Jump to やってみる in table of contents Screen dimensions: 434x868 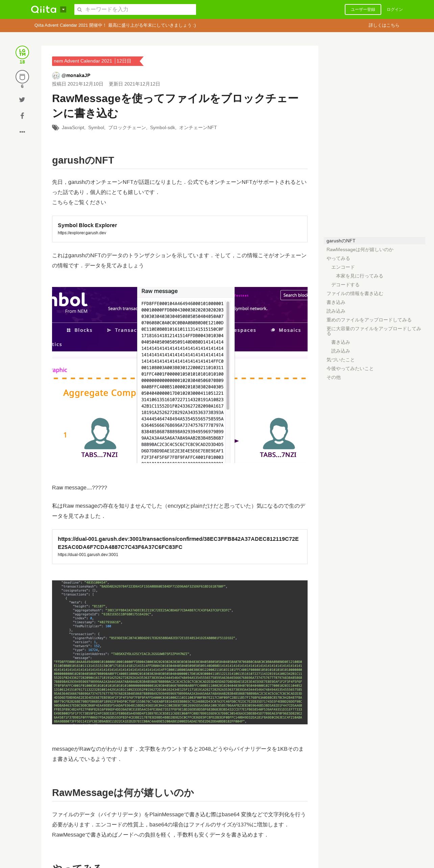[x=338, y=258]
